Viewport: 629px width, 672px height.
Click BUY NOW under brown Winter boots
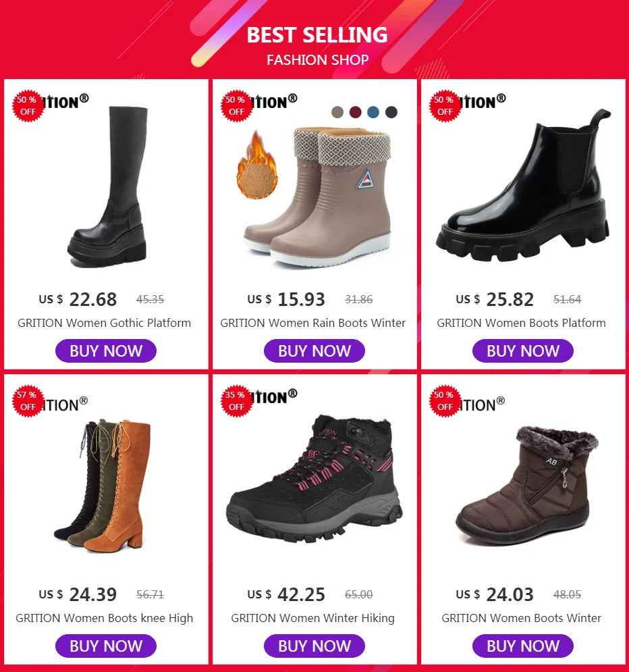tap(523, 646)
